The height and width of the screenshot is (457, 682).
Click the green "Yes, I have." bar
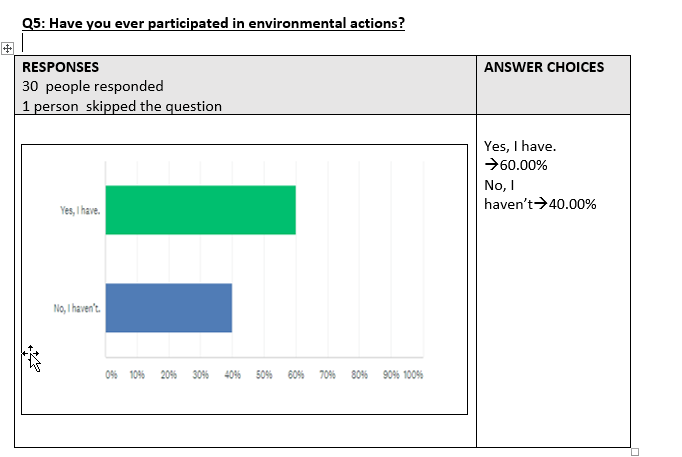point(200,210)
